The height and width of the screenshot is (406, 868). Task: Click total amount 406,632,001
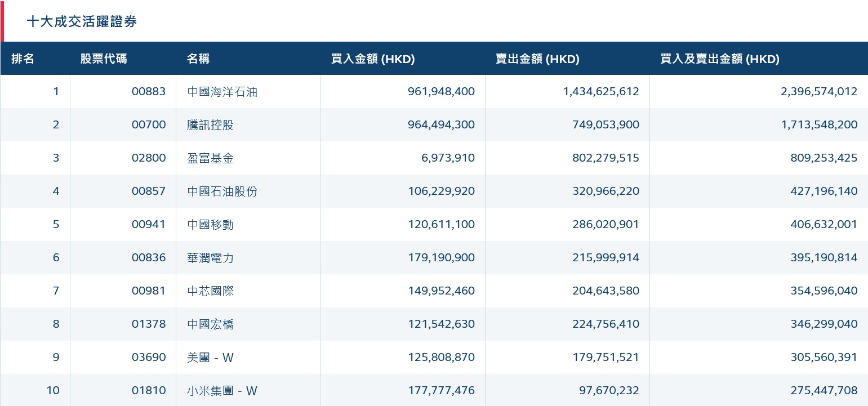pyautogui.click(x=824, y=224)
